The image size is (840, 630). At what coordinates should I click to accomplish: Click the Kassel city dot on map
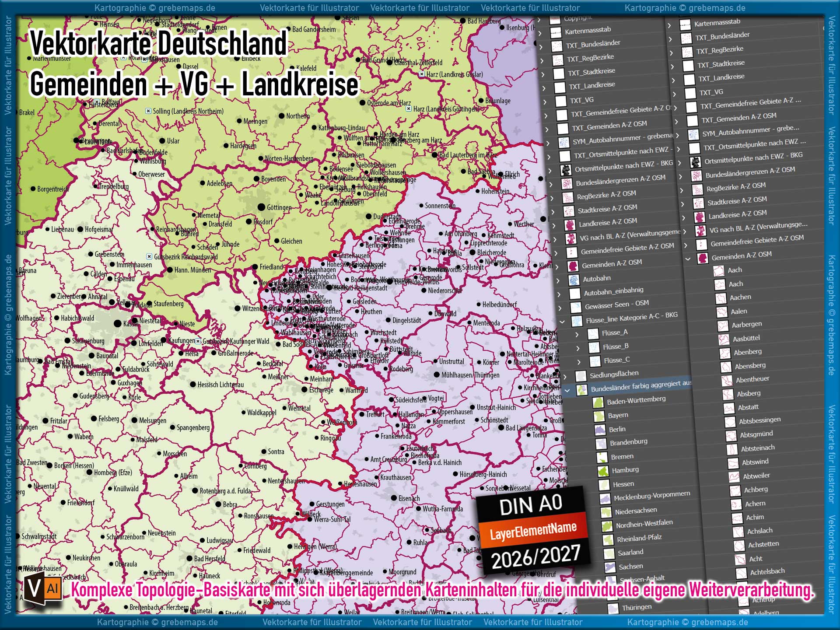tap(117, 323)
